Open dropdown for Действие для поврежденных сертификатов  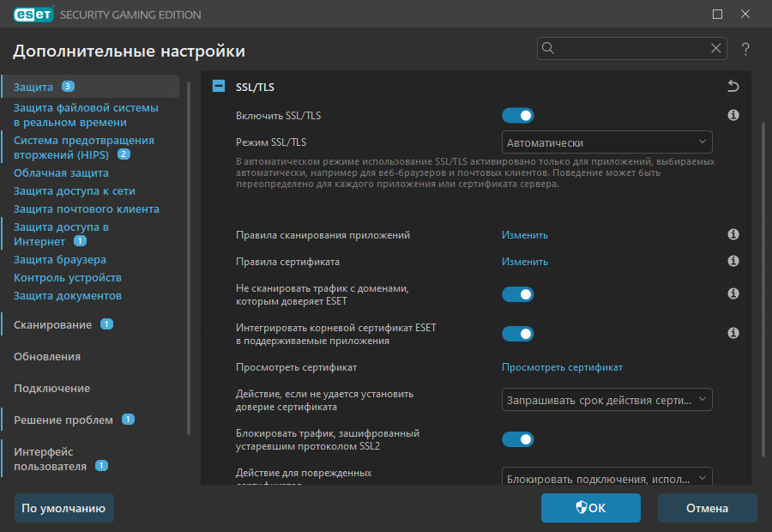606,476
